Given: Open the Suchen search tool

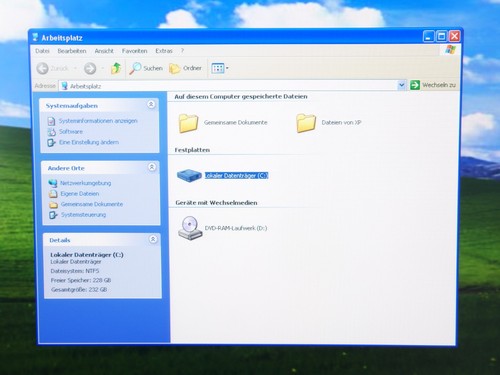Looking at the screenshot, I should (146, 68).
